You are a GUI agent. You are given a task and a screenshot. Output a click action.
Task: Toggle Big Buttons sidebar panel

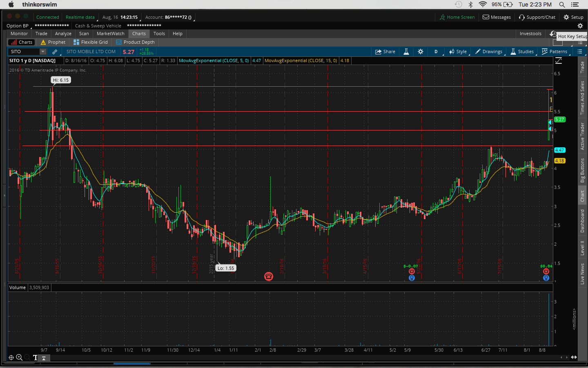pos(583,170)
